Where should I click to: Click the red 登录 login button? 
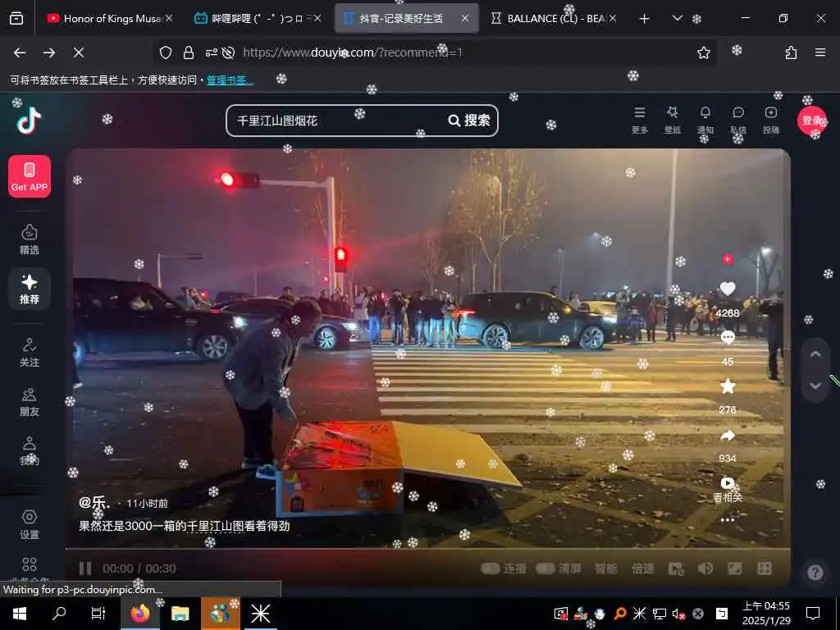click(x=812, y=121)
